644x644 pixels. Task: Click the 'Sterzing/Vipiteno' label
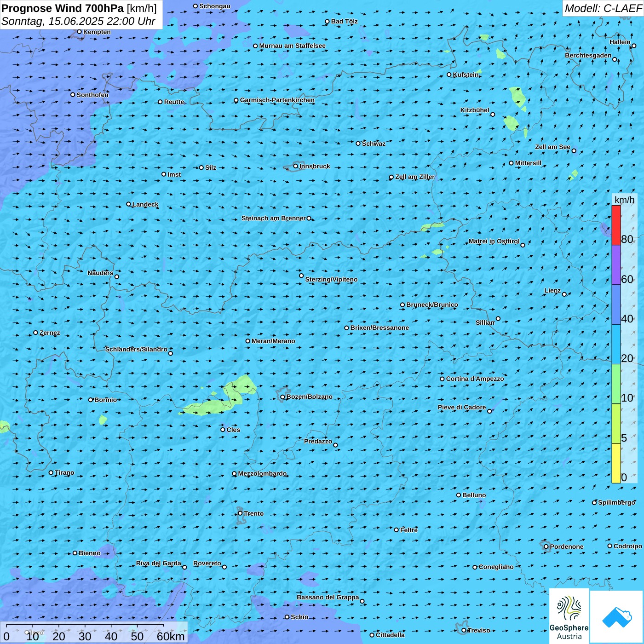[x=331, y=279]
